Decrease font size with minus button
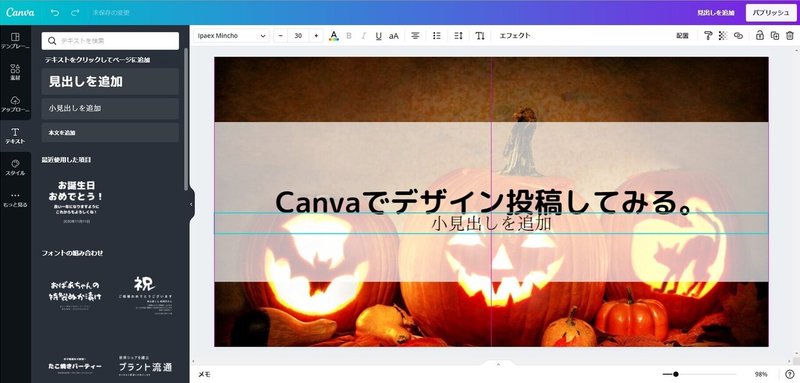800x383 pixels. (x=281, y=36)
